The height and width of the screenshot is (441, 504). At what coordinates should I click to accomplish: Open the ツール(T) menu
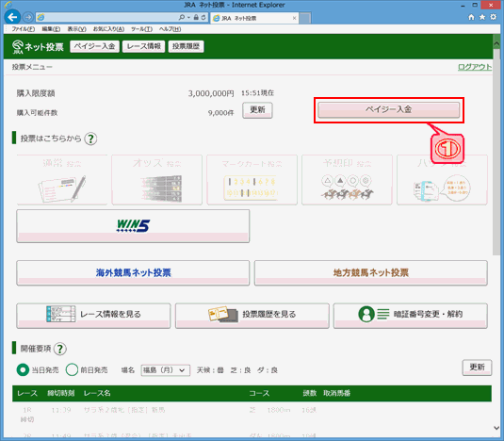[x=141, y=29]
